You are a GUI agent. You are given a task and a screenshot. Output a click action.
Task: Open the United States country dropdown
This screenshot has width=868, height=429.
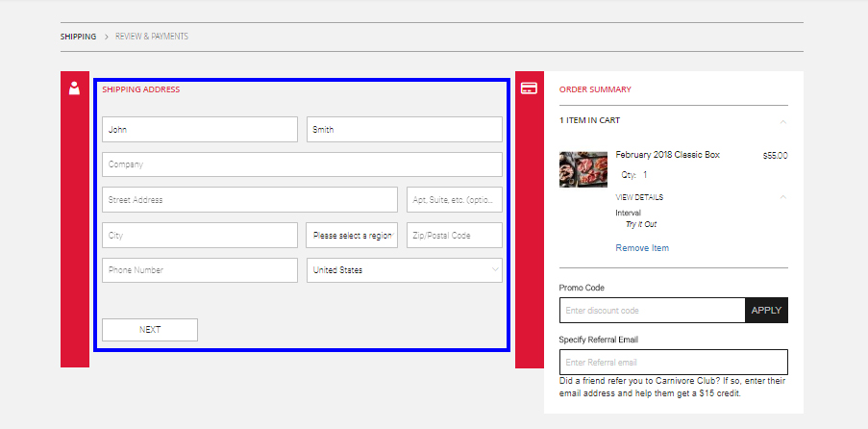point(404,270)
